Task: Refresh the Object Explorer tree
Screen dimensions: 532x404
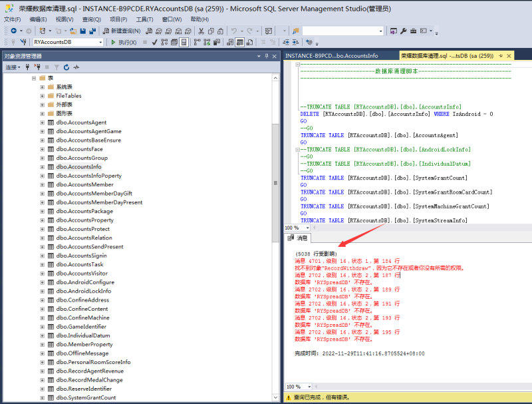Action: point(66,67)
